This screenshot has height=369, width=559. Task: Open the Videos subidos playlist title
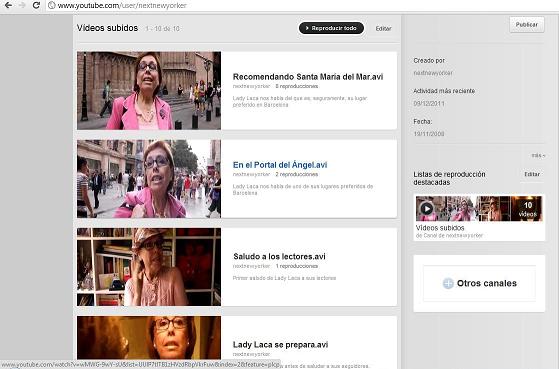[440, 228]
